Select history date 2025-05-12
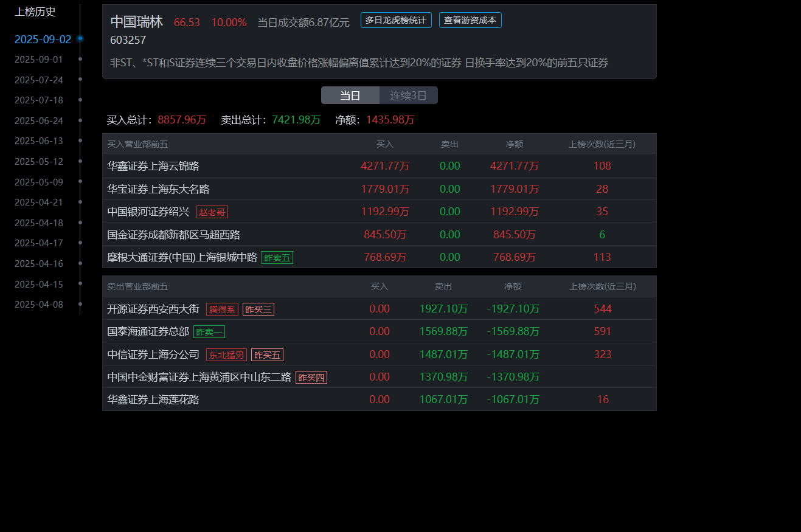Image resolution: width=801 pixels, height=532 pixels. point(38,162)
